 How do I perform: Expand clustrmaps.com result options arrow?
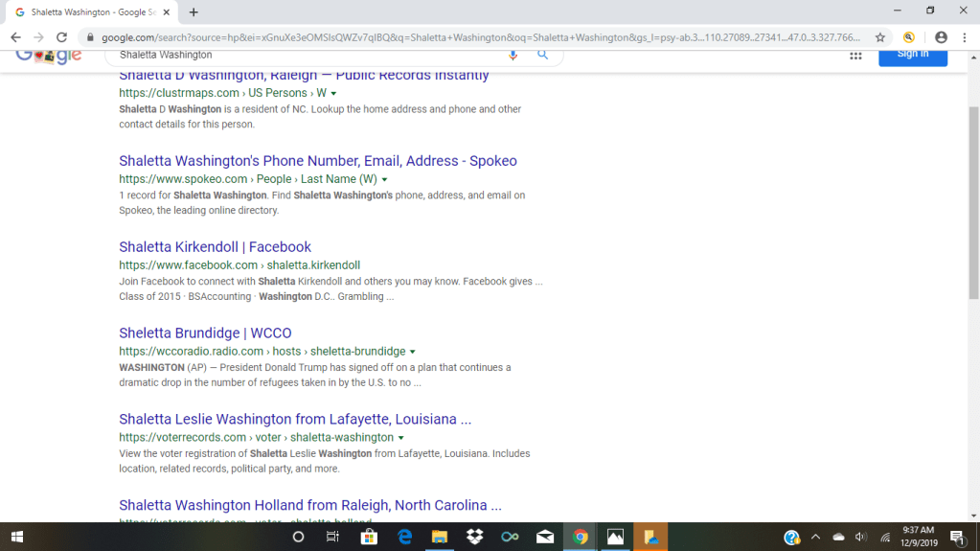click(333, 94)
